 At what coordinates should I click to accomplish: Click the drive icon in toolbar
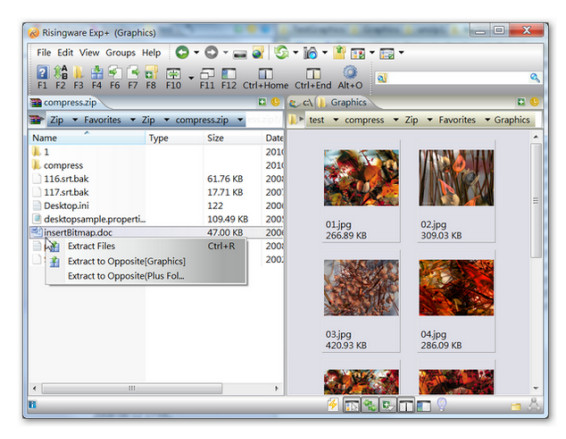point(240,55)
